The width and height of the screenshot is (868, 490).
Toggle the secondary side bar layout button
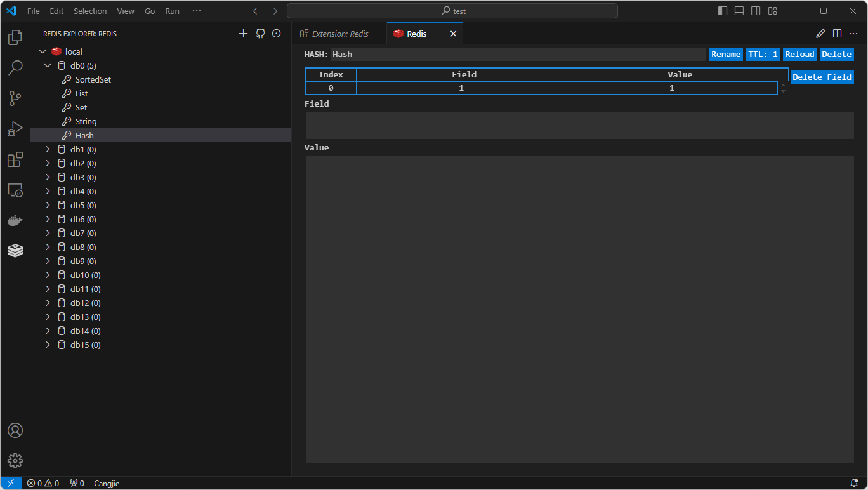point(756,11)
